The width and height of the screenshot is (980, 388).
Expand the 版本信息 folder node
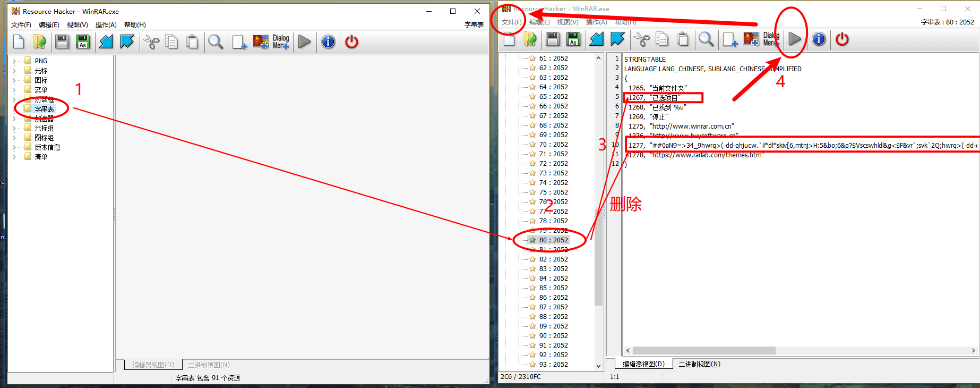click(x=14, y=147)
